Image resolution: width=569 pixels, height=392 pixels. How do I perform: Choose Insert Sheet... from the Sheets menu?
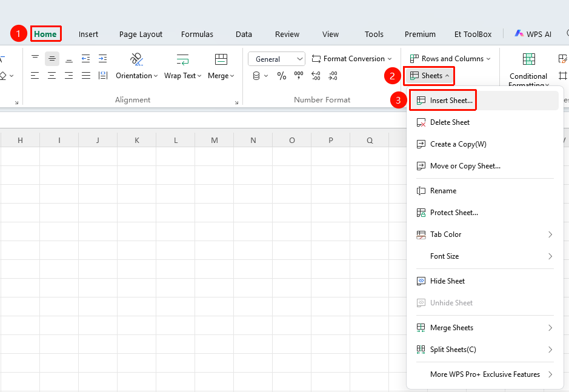tap(484, 101)
